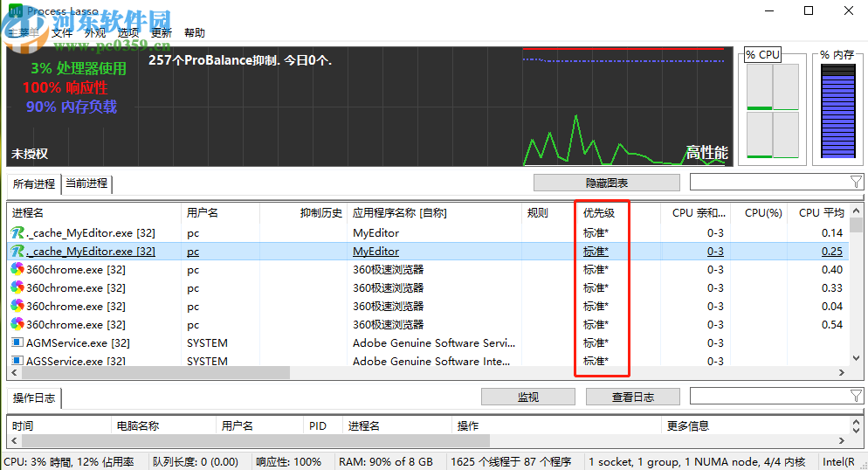Sort by the 用户名 column header in process list
Image resolution: width=868 pixels, height=470 pixels.
coord(220,213)
